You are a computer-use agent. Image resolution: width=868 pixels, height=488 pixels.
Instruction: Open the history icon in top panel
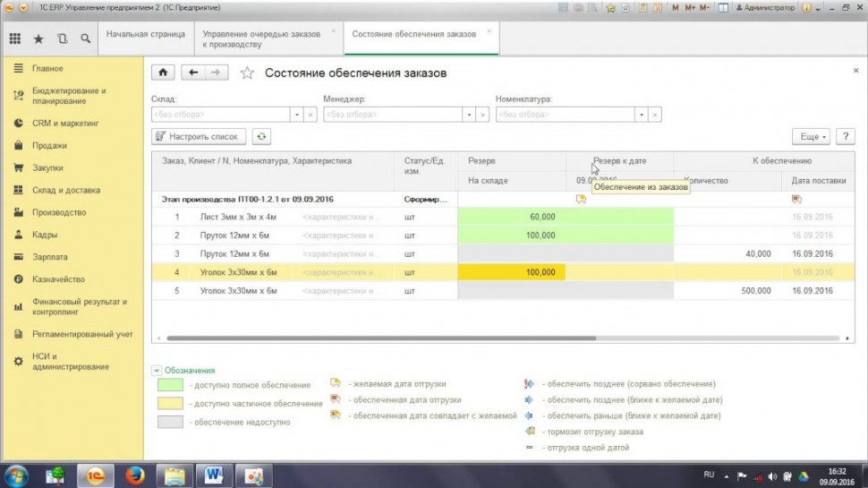pyautogui.click(x=62, y=39)
